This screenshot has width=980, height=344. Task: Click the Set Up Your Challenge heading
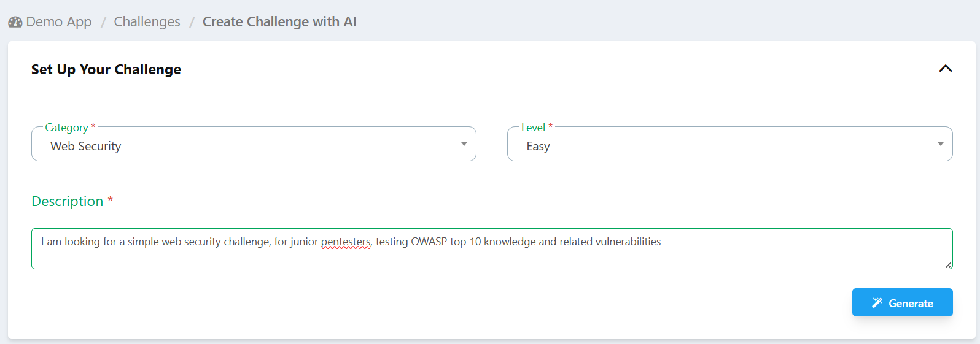click(106, 69)
